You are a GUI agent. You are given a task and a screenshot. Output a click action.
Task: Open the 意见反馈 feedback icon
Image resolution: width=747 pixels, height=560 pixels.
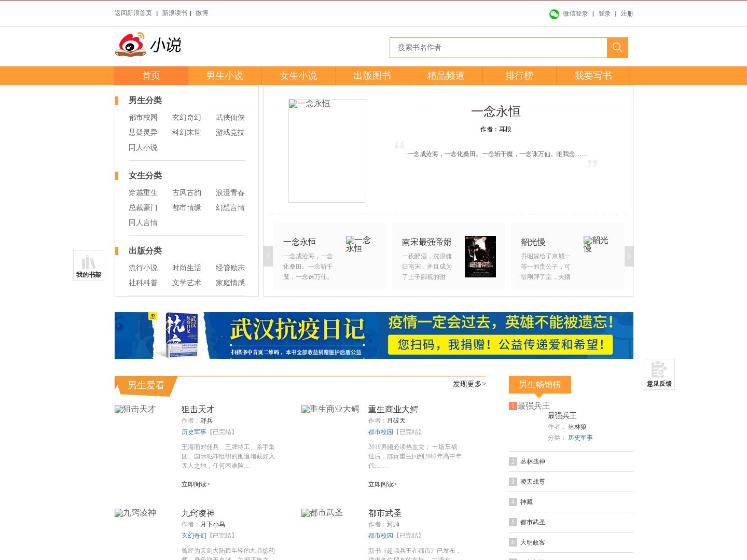[x=659, y=374]
